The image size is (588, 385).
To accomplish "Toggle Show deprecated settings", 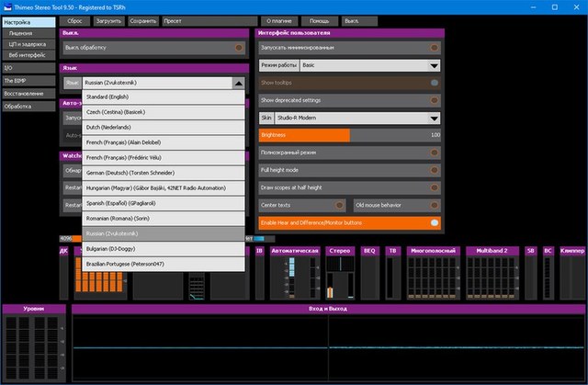I will coord(434,100).
